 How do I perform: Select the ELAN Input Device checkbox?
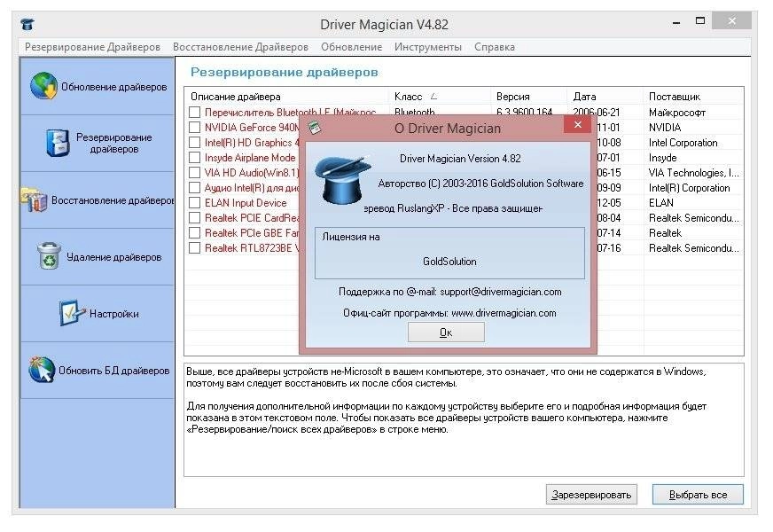195,203
